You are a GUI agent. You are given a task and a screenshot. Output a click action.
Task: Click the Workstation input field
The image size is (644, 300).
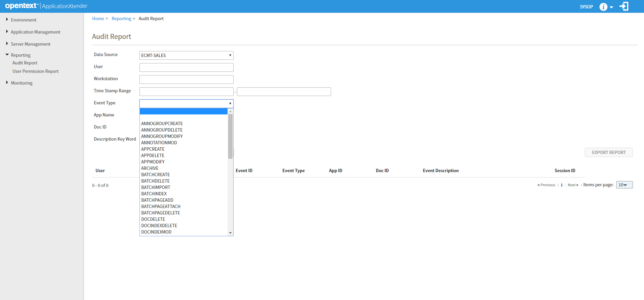point(187,80)
